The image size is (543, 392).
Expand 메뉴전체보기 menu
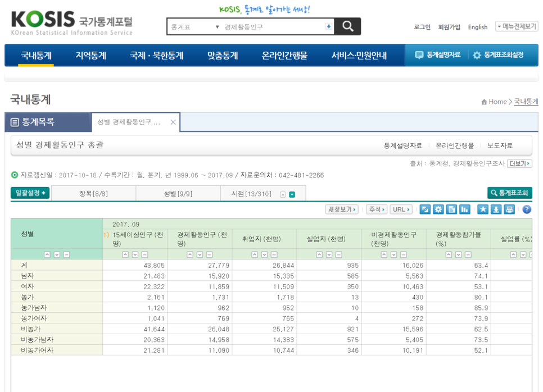[517, 26]
